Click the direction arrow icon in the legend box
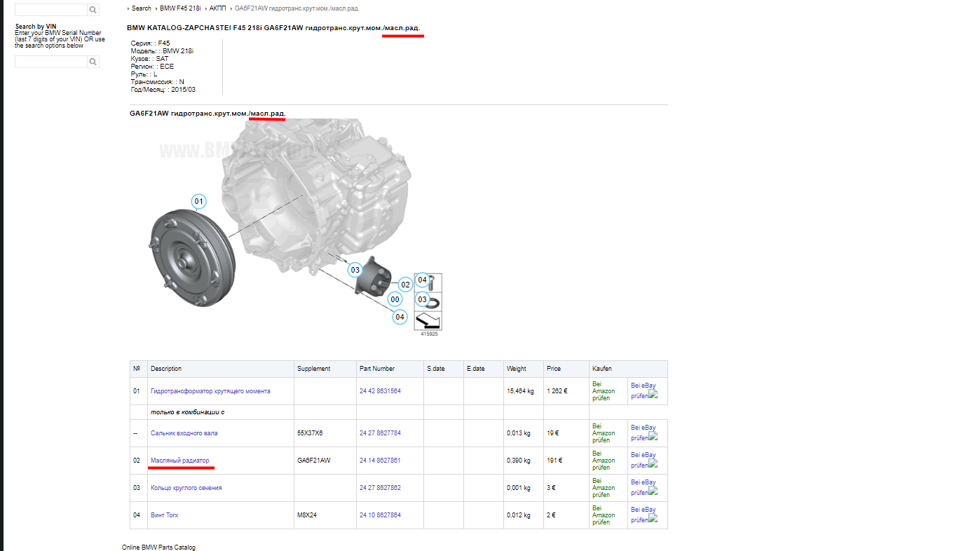980x551 pixels. 428,320
